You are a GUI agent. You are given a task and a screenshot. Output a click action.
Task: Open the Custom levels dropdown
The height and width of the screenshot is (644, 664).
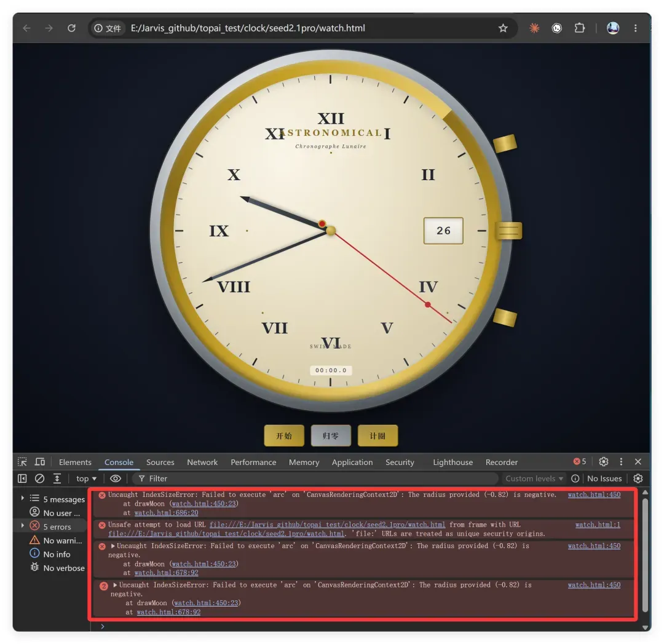pos(534,479)
